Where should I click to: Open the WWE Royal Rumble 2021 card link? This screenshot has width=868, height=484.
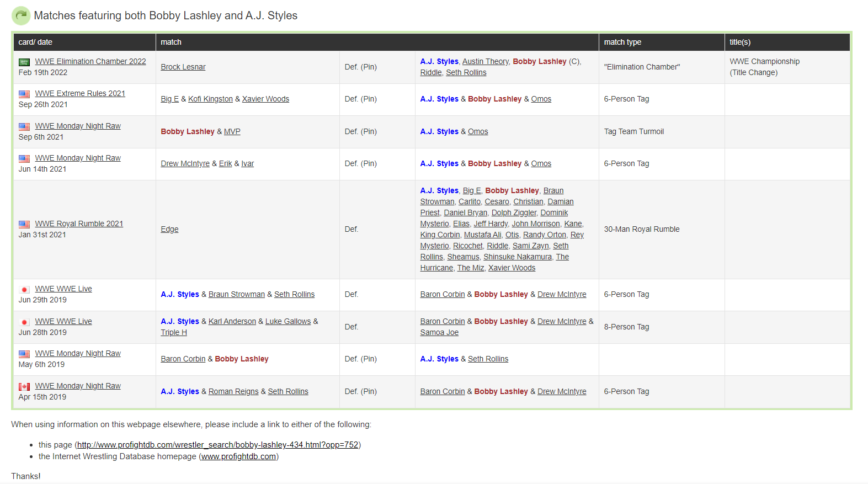pyautogui.click(x=79, y=224)
